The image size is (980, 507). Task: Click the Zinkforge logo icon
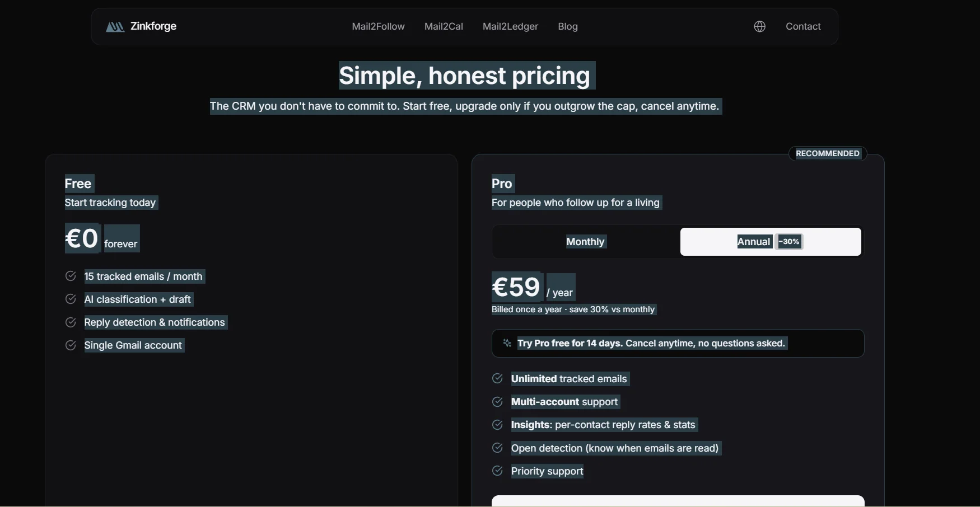[x=115, y=26]
